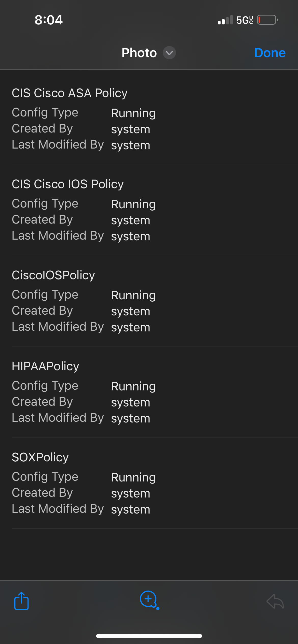The height and width of the screenshot is (644, 298).
Task: Open the HIPAAPolicy entry
Action: [x=46, y=366]
